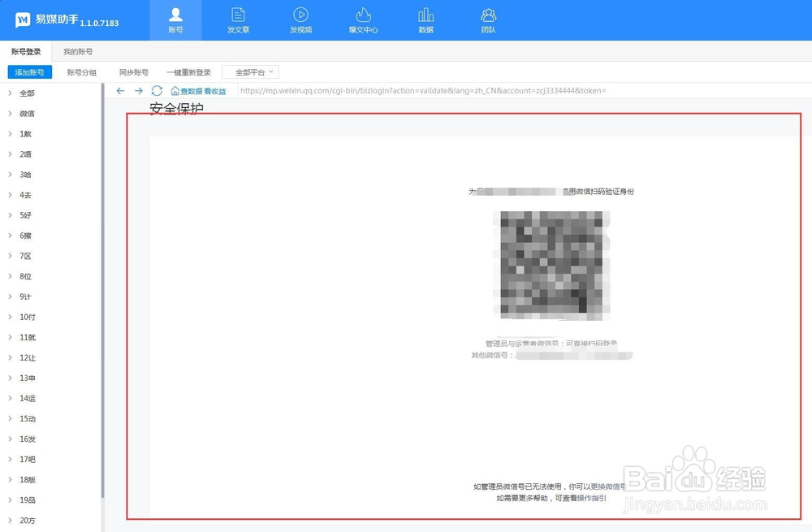812x532 pixels.
Task: Open the 全部平台 platform dropdown
Action: [251, 72]
